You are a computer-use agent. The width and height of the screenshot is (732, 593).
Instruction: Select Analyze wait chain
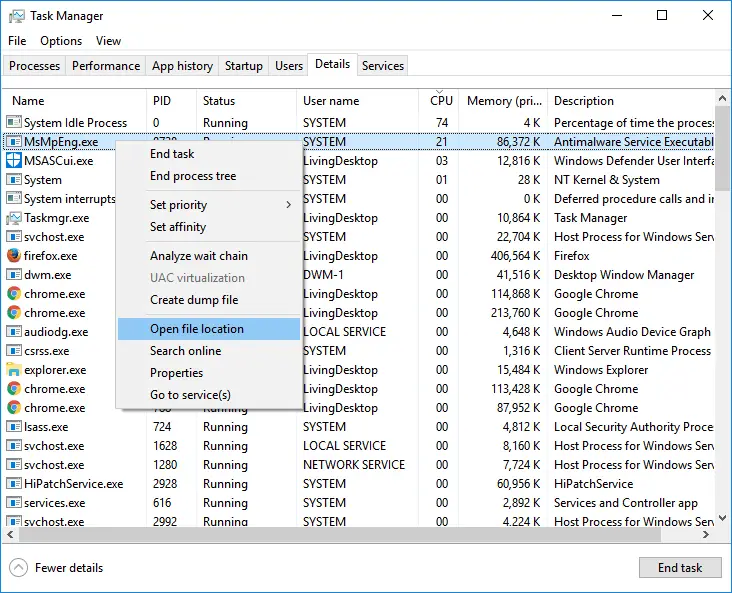point(209,256)
